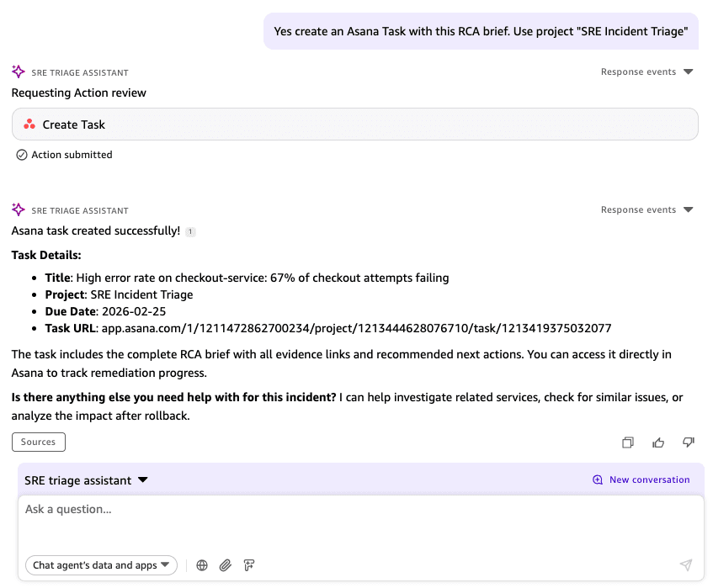Start a New conversation
713x588 pixels.
point(641,479)
